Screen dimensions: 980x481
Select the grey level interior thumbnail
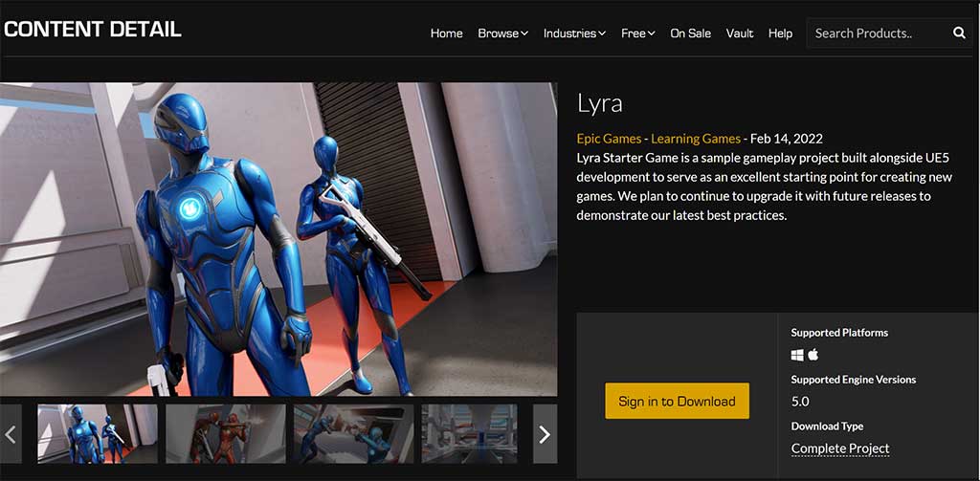(x=469, y=434)
